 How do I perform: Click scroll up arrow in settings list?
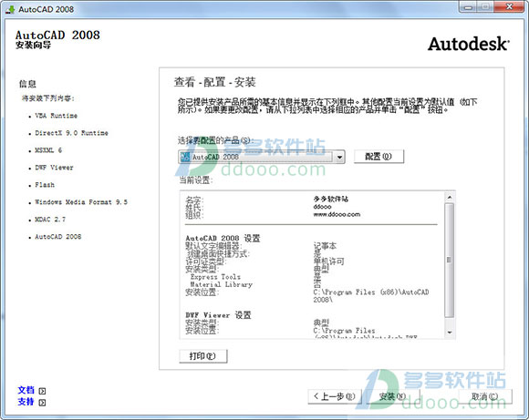click(x=449, y=197)
